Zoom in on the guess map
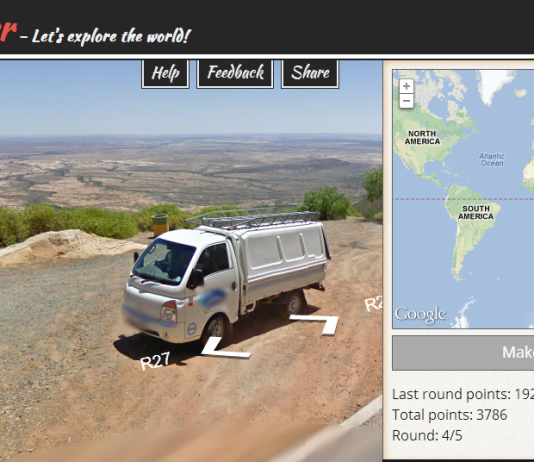534x462 pixels. point(406,86)
